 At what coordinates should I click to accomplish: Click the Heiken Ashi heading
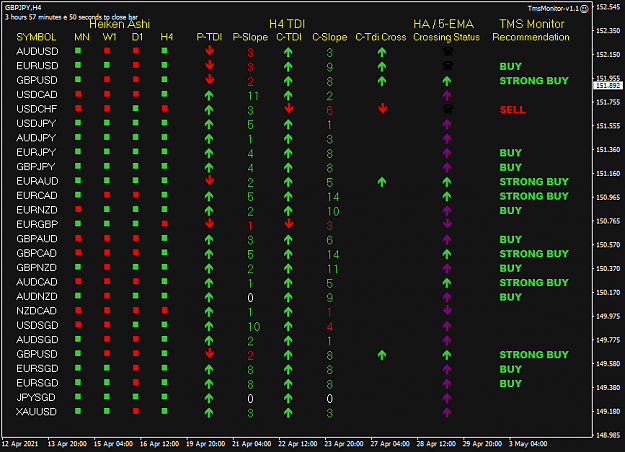coord(119,24)
